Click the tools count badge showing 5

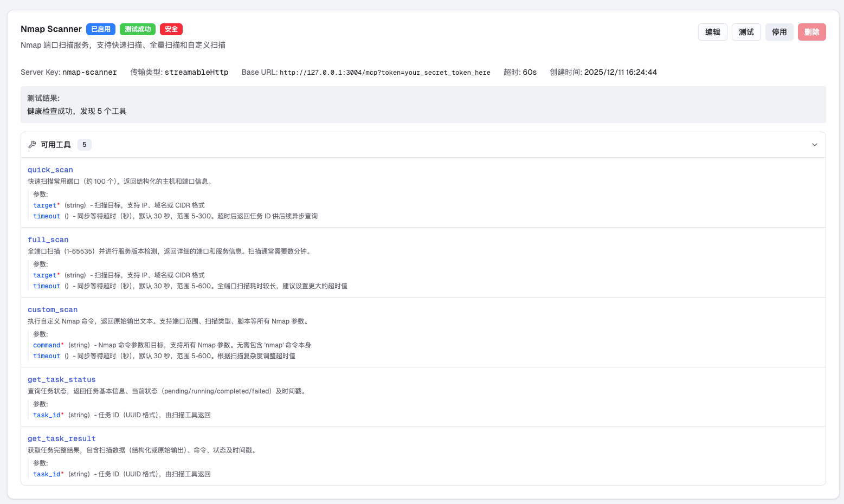click(x=85, y=144)
